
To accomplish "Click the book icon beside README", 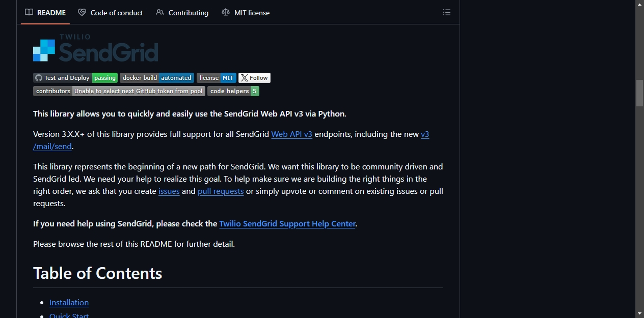I will tap(29, 12).
